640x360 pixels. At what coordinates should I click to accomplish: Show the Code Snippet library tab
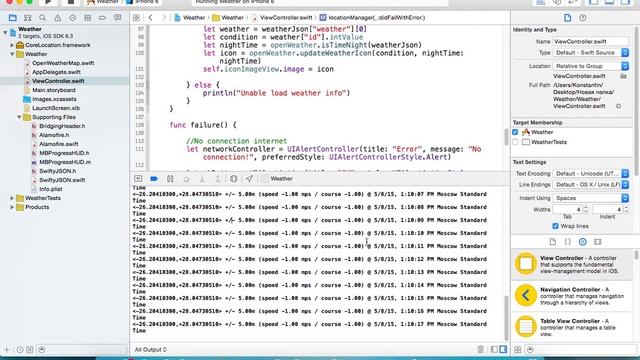567,242
